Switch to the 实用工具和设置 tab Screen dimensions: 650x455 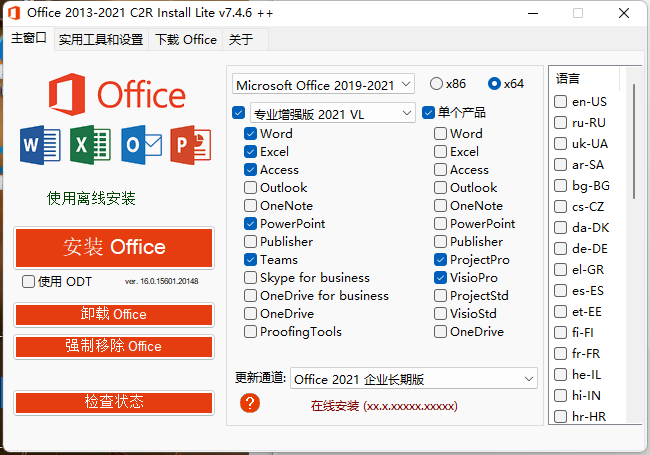(x=100, y=40)
